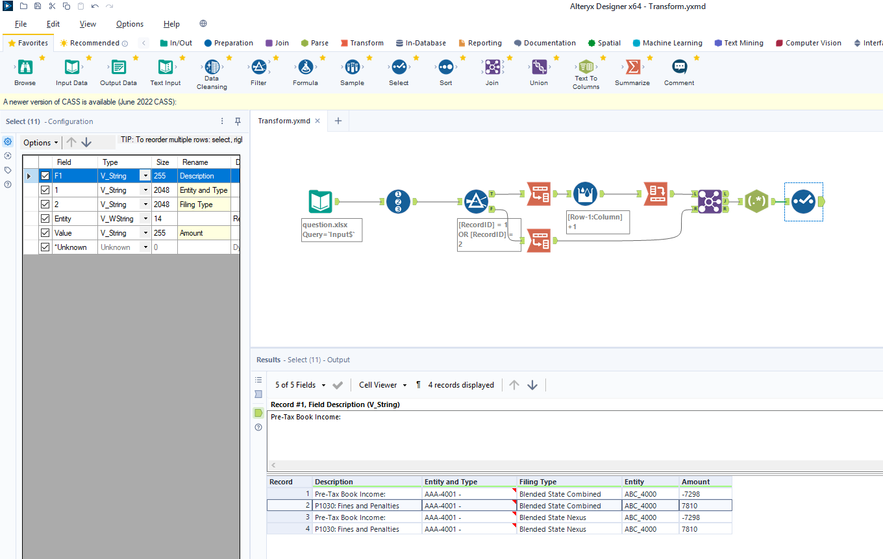
Task: Edit the Rename cell containing Amount
Action: 204,232
